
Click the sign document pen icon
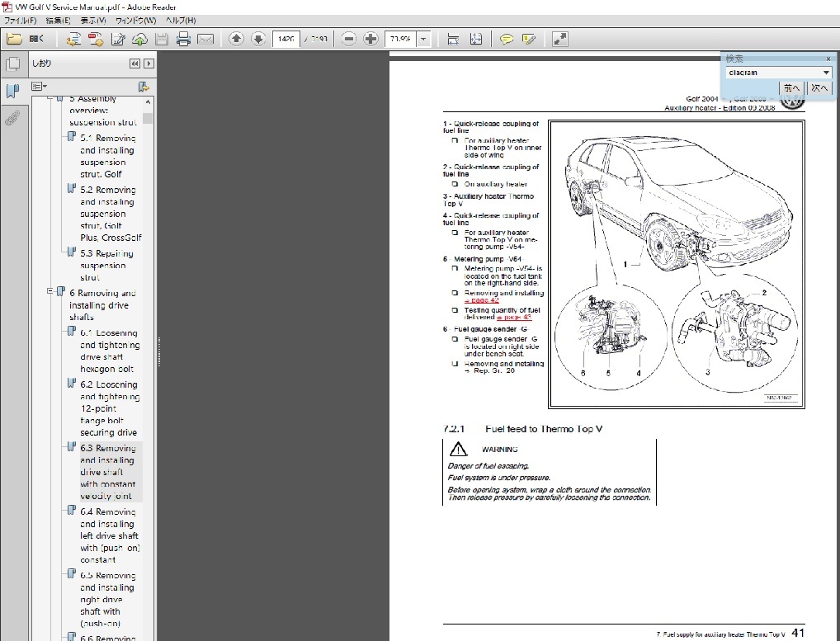[118, 39]
